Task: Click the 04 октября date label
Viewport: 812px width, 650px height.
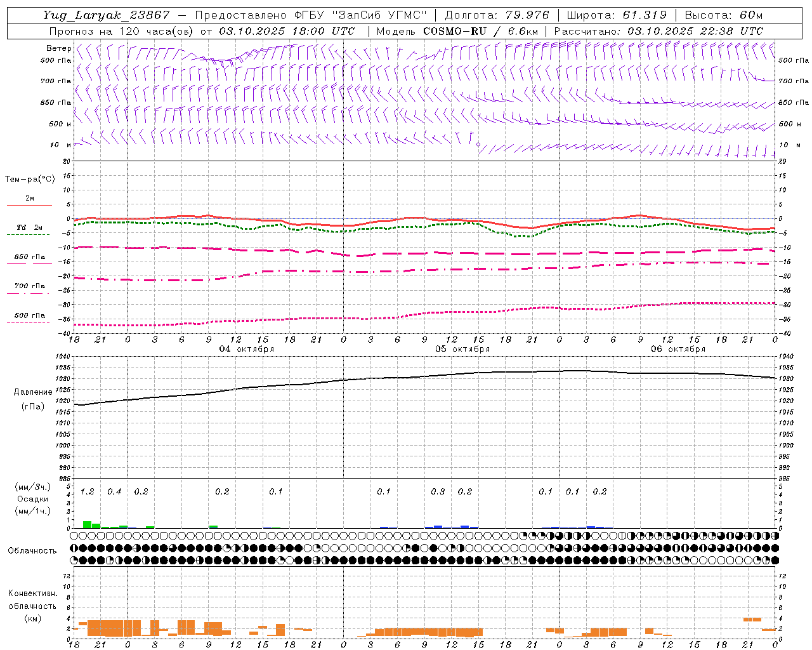Action: (247, 349)
